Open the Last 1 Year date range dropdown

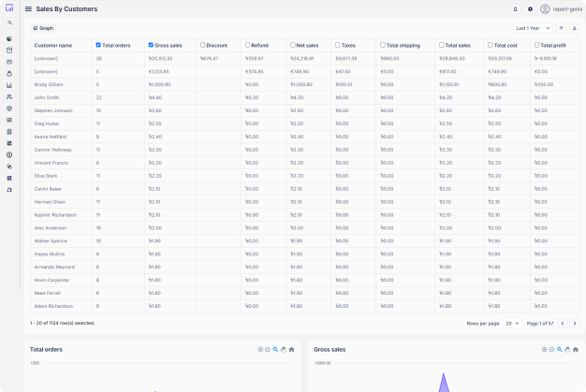(533, 28)
